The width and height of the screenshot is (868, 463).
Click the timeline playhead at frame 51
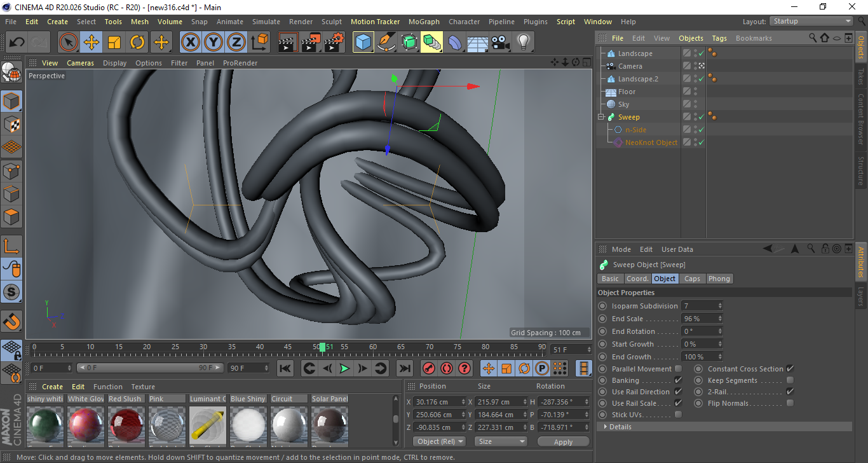pos(323,347)
